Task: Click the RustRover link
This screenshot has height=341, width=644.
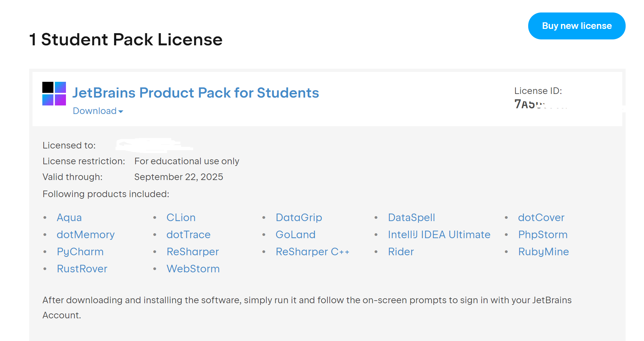Action: click(82, 269)
